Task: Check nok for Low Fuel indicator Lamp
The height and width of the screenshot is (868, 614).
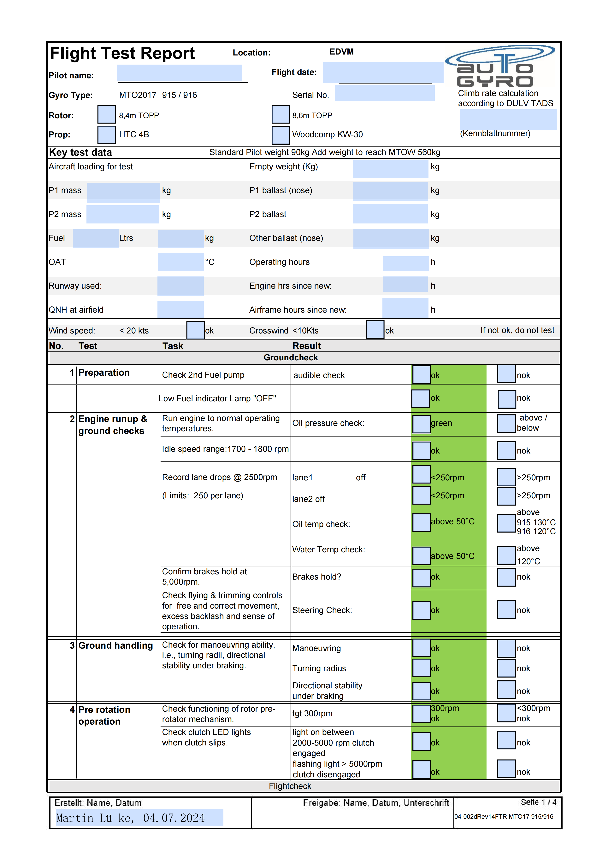Action: 507,399
